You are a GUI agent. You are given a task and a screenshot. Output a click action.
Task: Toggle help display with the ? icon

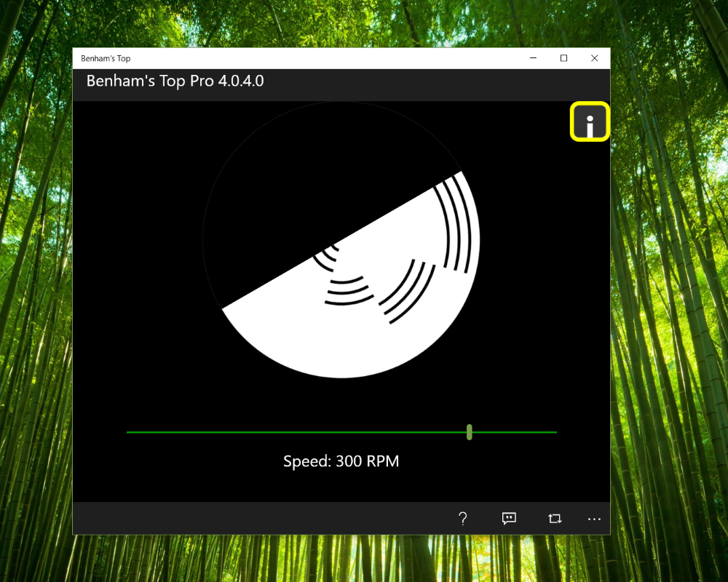(462, 519)
